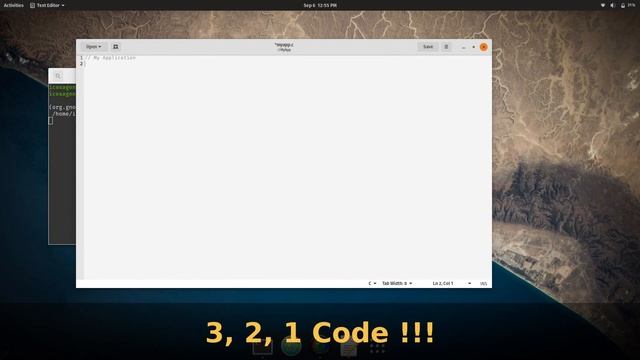Screen dimensions: 640x360
Task: Click the '// My Application' comment on line 1
Action: 111,58
